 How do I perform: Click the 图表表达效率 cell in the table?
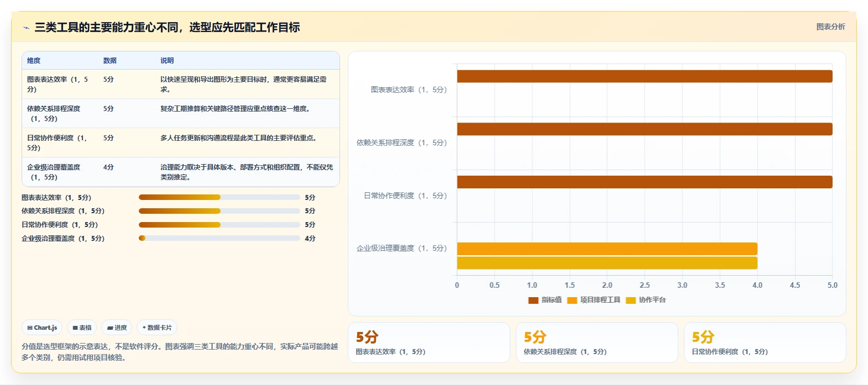tap(59, 84)
